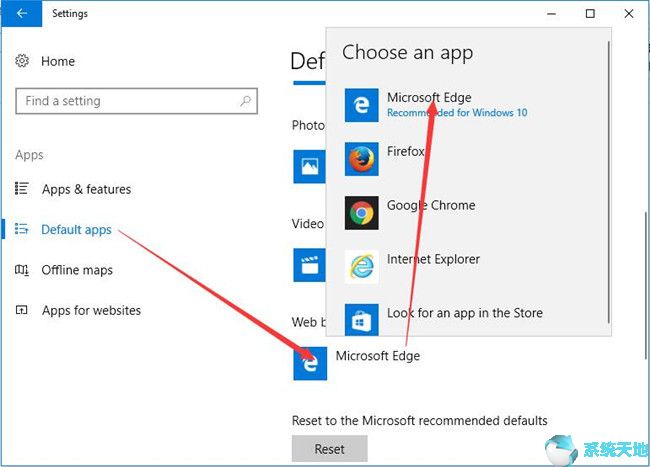
Task: Click the back arrow in Settings title bar
Action: (x=22, y=13)
